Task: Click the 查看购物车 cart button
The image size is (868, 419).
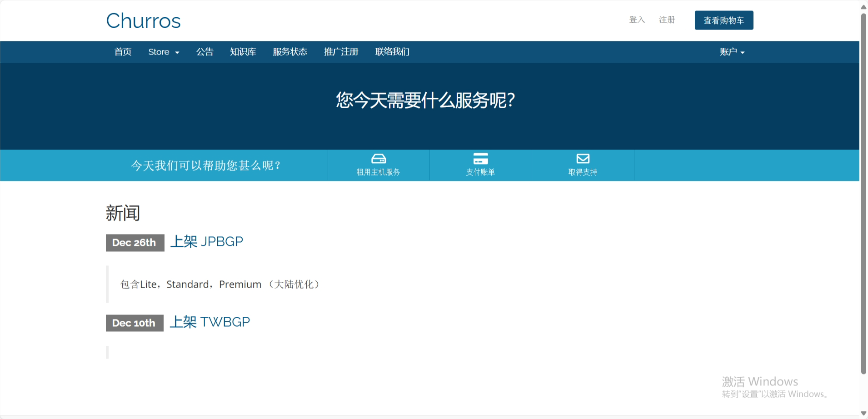Action: (723, 20)
